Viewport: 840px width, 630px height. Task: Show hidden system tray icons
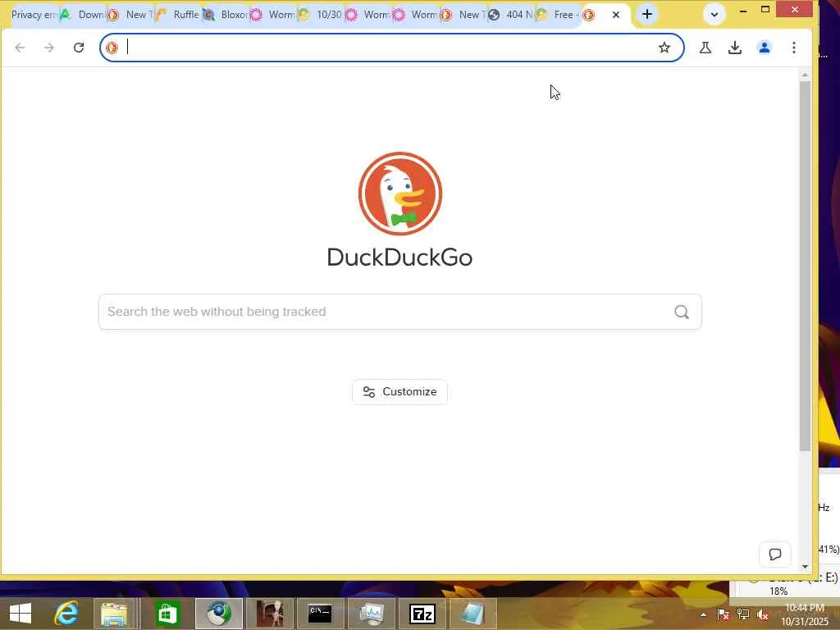click(x=703, y=614)
